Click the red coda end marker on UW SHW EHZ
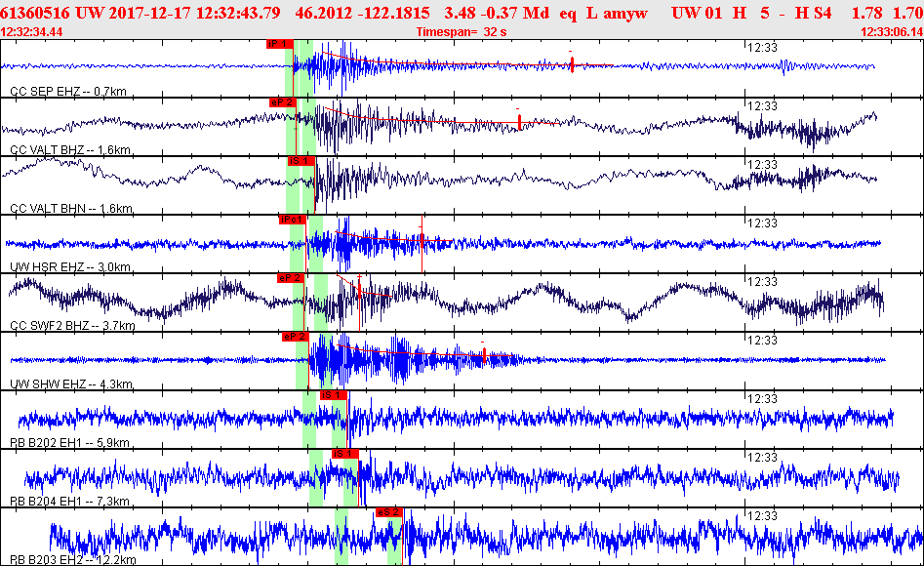The width and height of the screenshot is (924, 566). coord(485,356)
